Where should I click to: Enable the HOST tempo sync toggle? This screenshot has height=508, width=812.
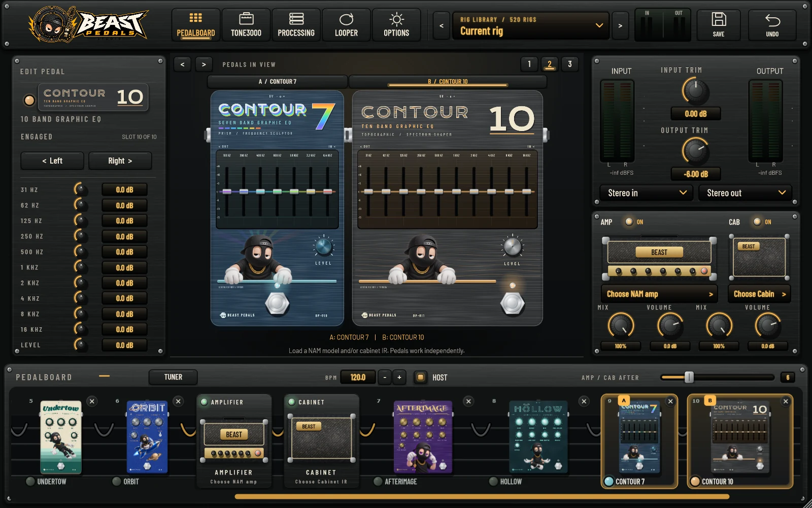(420, 377)
